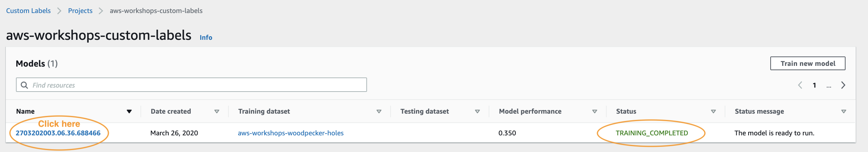This screenshot has width=868, height=152.
Task: Click the search magnifier icon
Action: coord(24,85)
